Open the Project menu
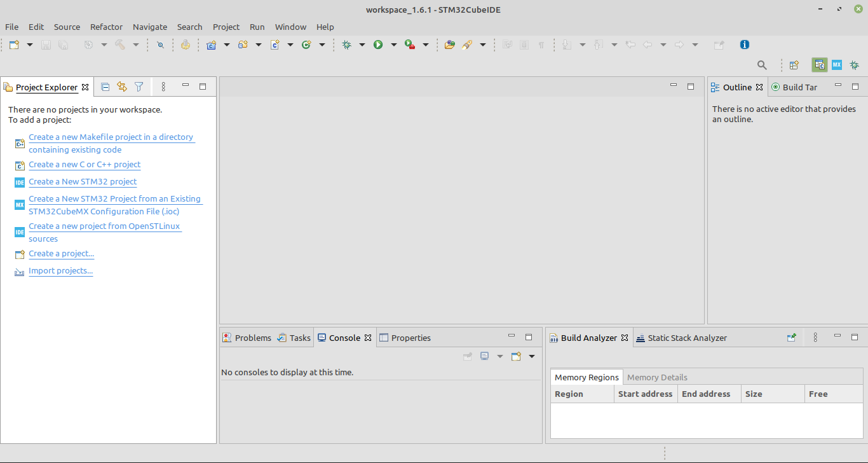This screenshot has width=868, height=463. click(226, 27)
